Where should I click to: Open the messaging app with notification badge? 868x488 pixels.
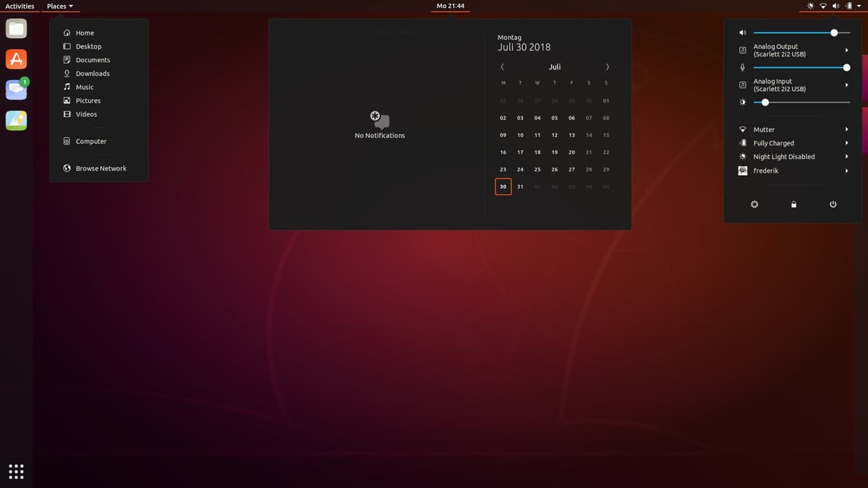pos(16,90)
